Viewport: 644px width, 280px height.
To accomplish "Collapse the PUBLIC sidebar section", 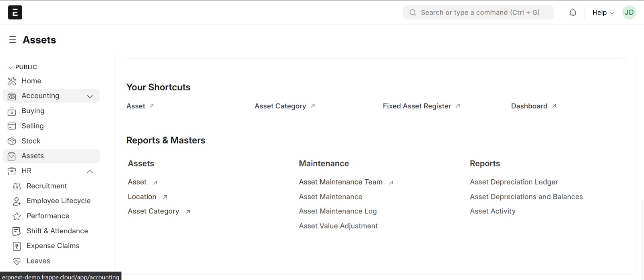I will pos(11,67).
